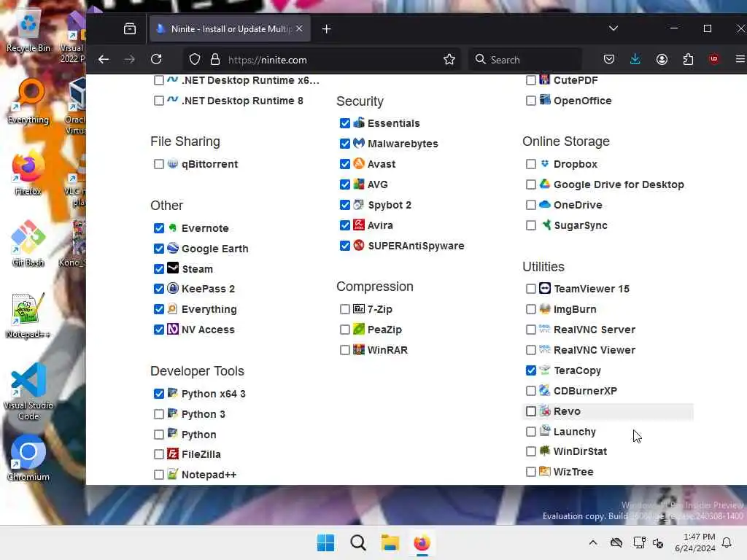Screen dimensions: 747x560
Task: Check the Google Drive for Desktop checkbox
Action: 531,184
